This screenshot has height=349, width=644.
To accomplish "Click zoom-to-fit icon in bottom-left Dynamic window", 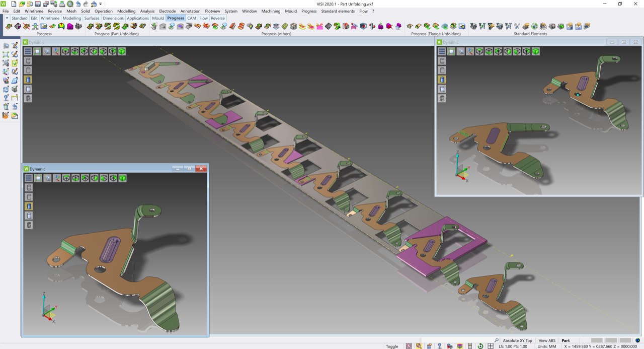I will (38, 178).
